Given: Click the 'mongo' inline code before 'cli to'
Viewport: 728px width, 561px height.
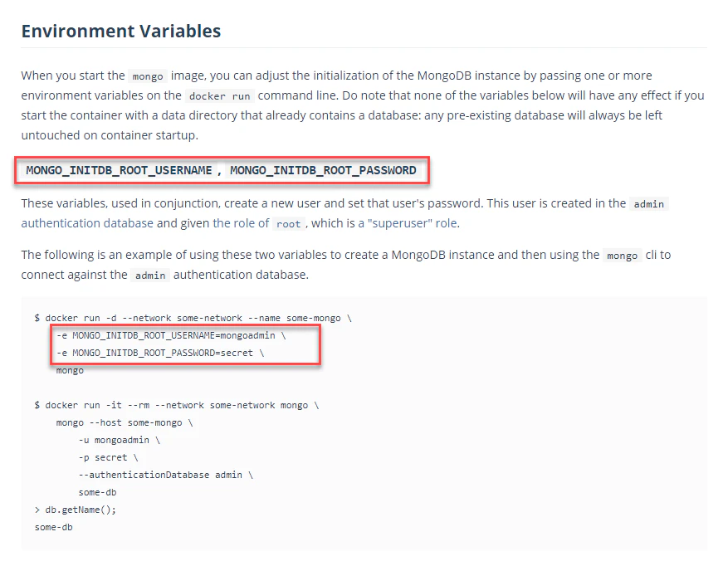Looking at the screenshot, I should 622,256.
